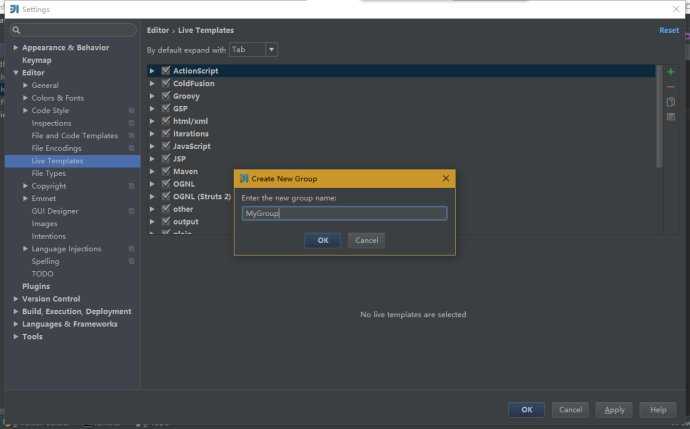Toggle the JSP group checkbox
The width and height of the screenshot is (690, 429).
[x=166, y=158]
